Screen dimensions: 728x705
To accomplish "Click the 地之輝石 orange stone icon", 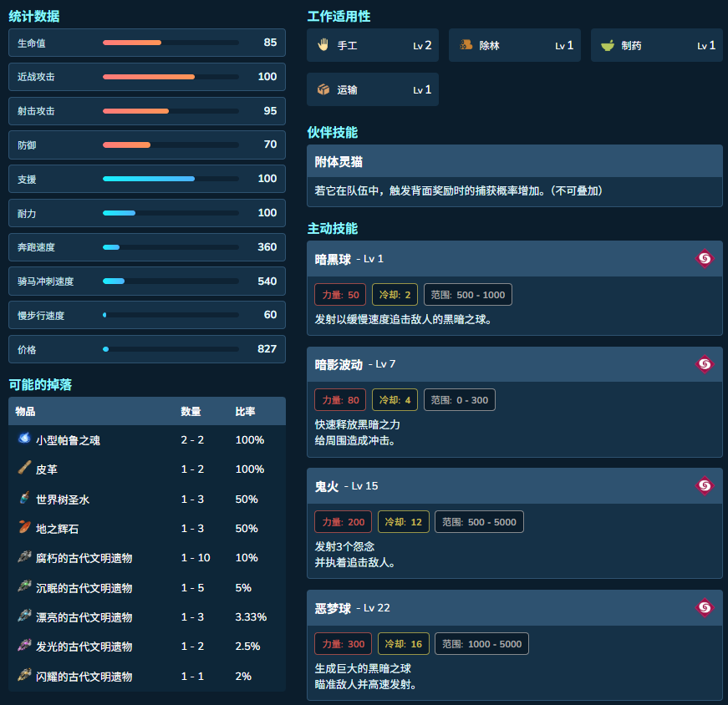I will tap(24, 527).
